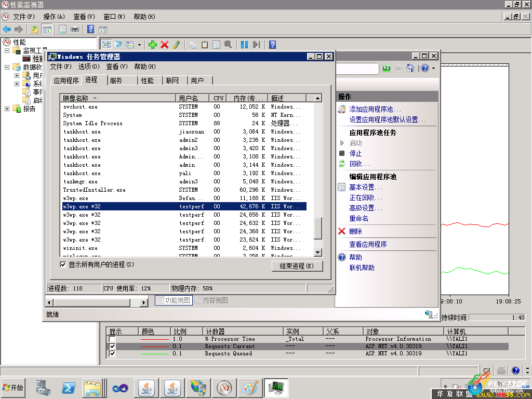Screen dimensions: 532x399
Task: Click Delete application pool action
Action: (355, 231)
